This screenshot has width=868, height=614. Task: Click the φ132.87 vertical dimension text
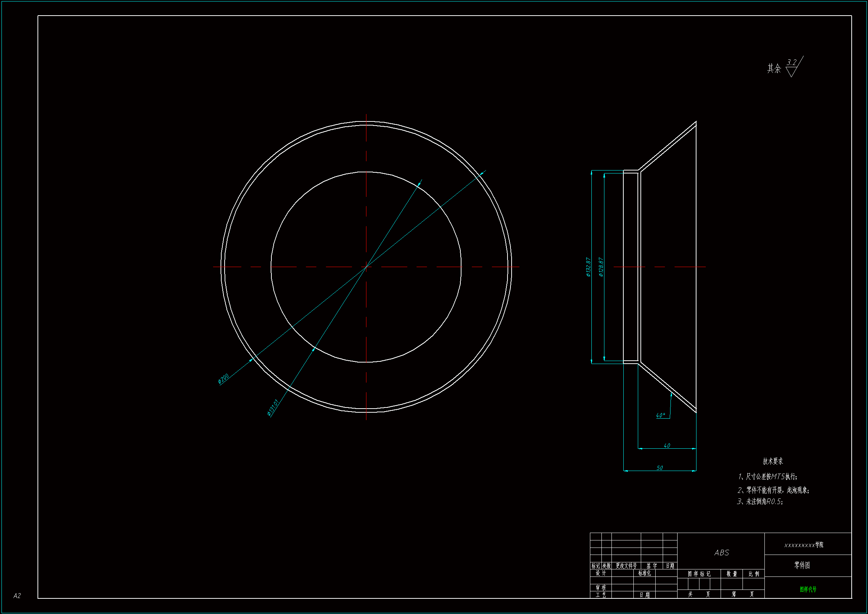click(x=588, y=267)
